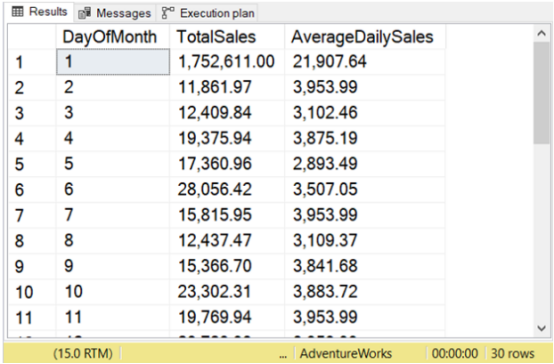Select row header number 6
The width and height of the screenshot is (554, 364).
point(32,190)
